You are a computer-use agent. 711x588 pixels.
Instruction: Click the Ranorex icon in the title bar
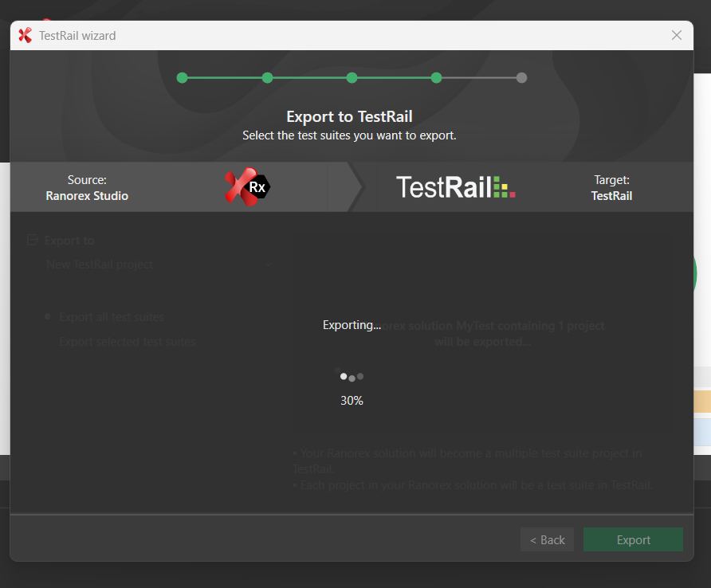click(25, 35)
